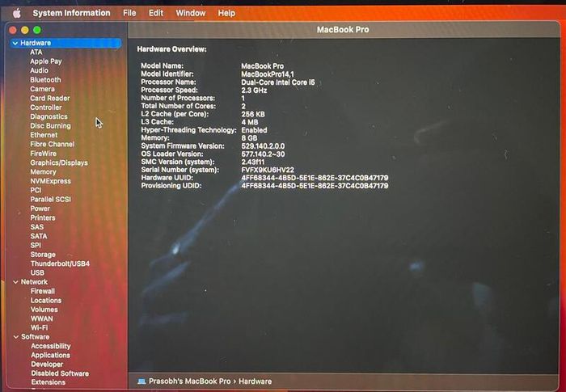Screen dimensions: 566x392
Task: Select Wi-Fi in the sidebar
Action: tap(39, 328)
